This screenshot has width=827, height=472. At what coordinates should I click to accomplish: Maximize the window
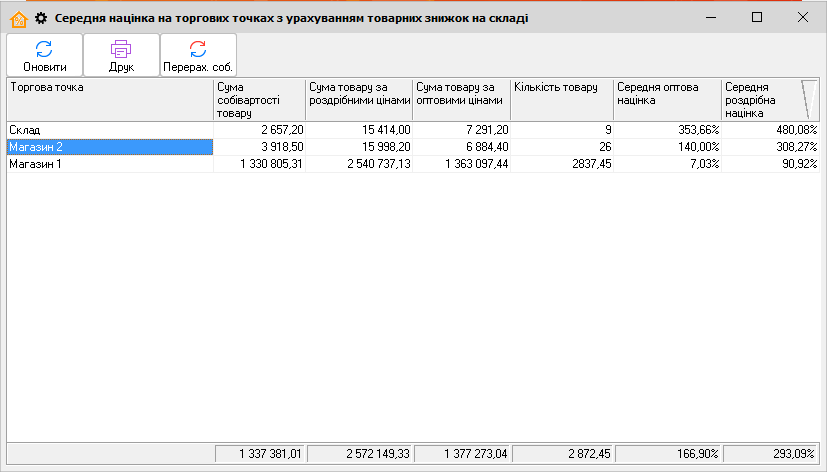click(756, 17)
